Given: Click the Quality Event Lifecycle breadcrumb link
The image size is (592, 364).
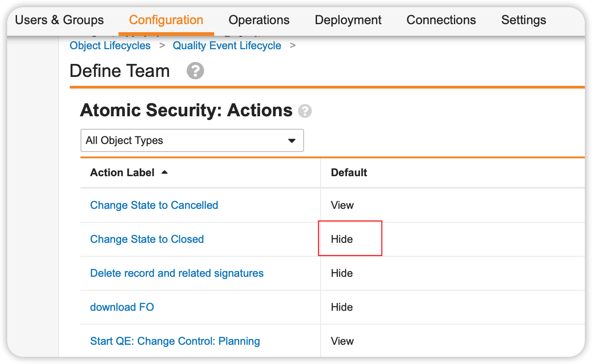Looking at the screenshot, I should [227, 46].
